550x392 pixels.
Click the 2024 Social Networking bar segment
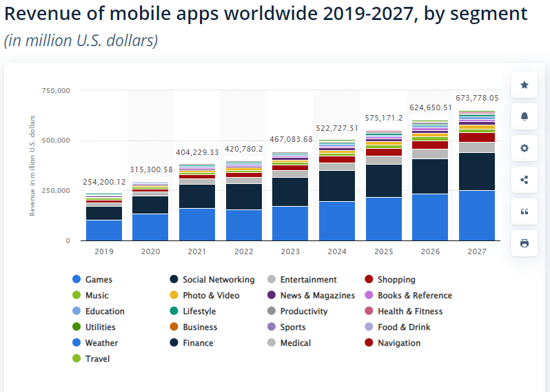pyautogui.click(x=337, y=186)
